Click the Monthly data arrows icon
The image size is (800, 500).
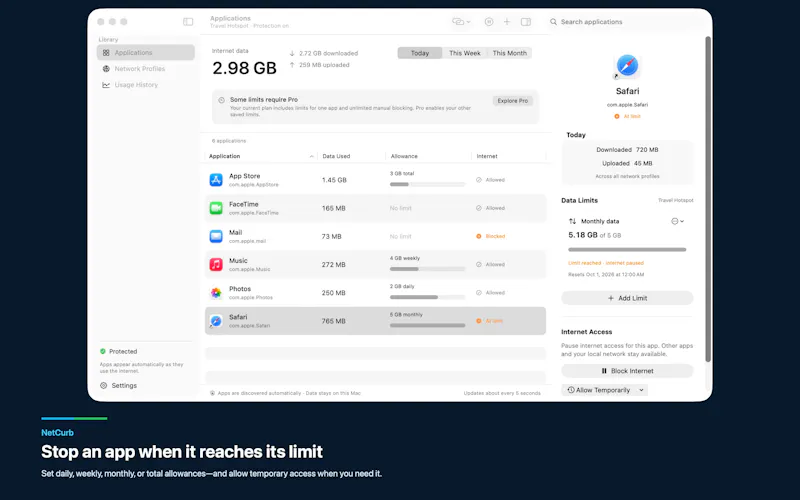(572, 221)
